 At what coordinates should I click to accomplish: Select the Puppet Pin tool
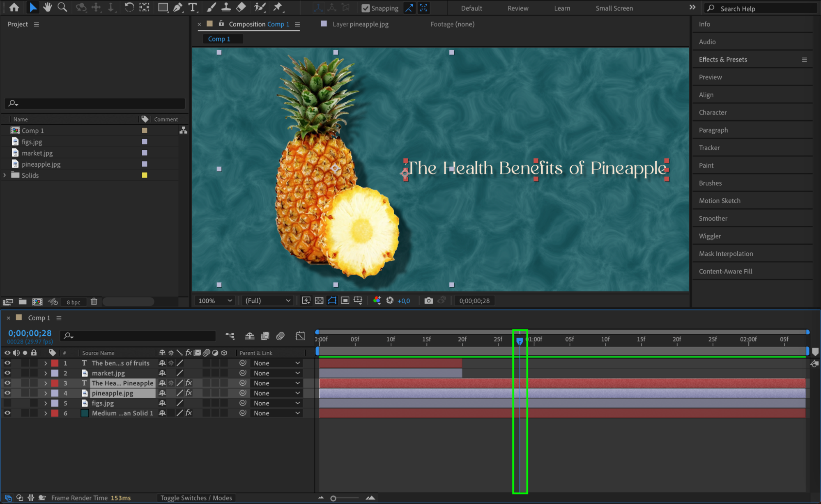coord(278,7)
